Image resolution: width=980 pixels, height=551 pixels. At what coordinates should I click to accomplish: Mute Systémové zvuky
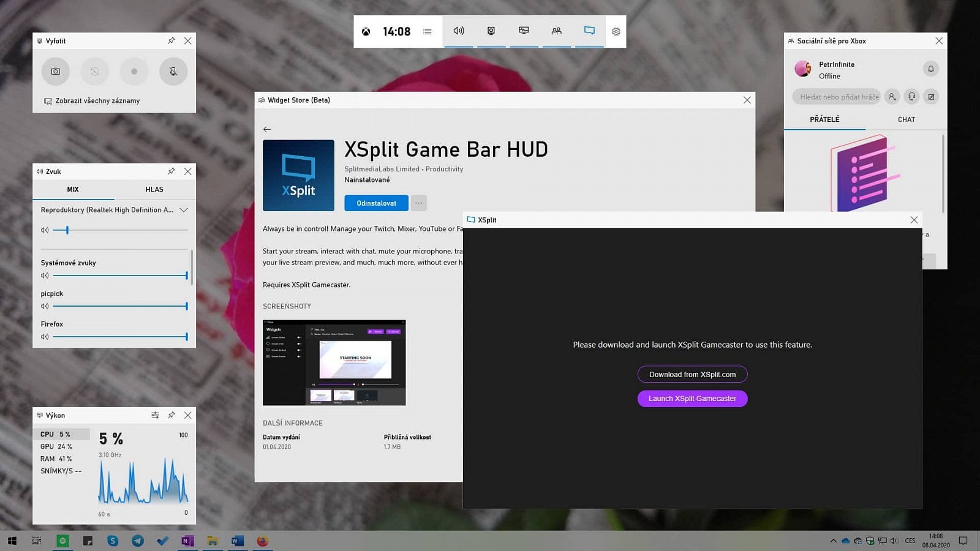pyautogui.click(x=45, y=275)
